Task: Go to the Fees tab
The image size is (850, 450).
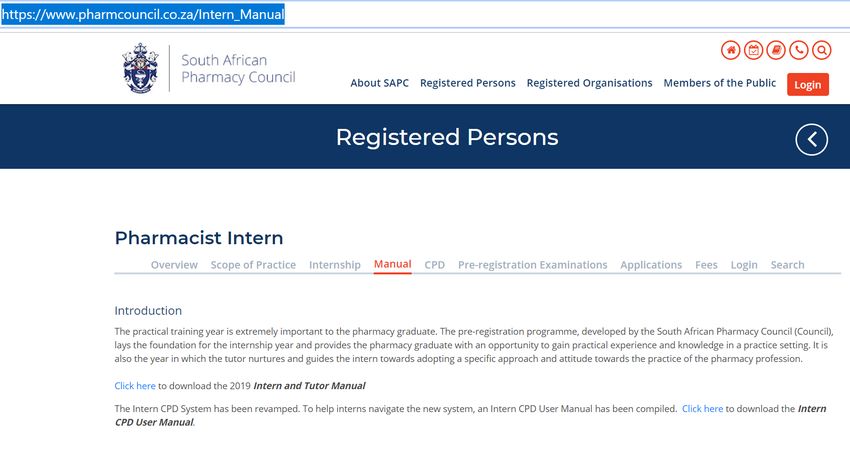Action: tap(706, 265)
